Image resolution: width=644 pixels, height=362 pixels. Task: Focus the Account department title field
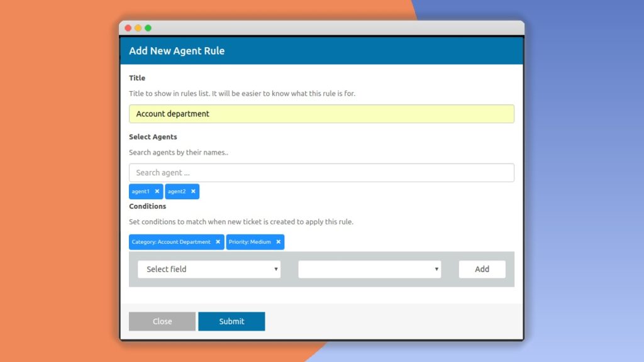click(321, 114)
